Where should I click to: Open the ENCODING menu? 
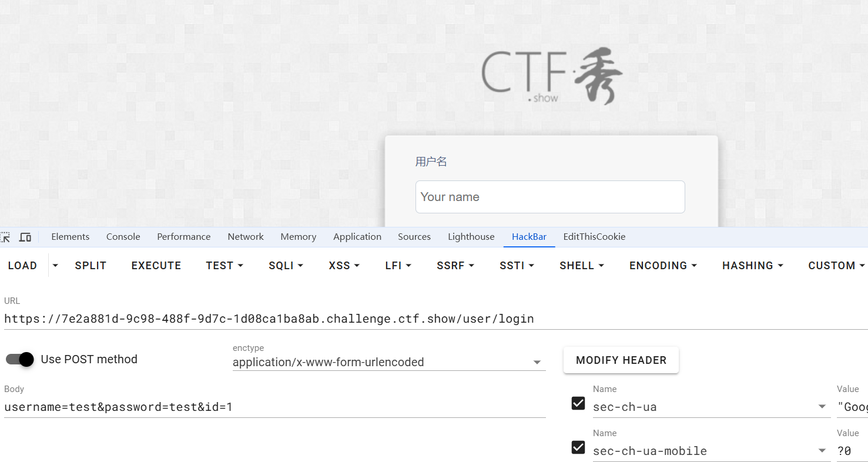point(663,266)
